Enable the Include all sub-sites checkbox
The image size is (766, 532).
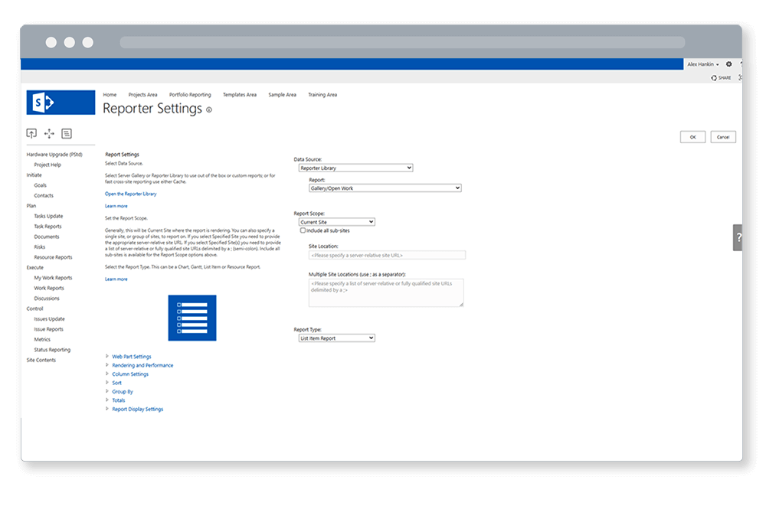303,230
